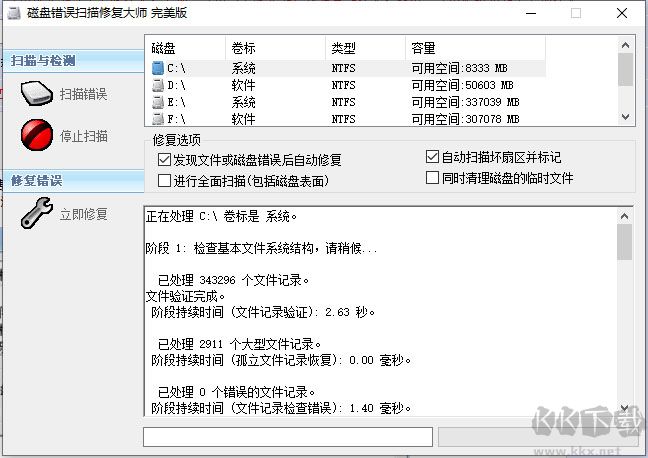Click log line 已处理 2911 个大型文件记录
Viewport: 648px width, 458px height.
pos(239,344)
